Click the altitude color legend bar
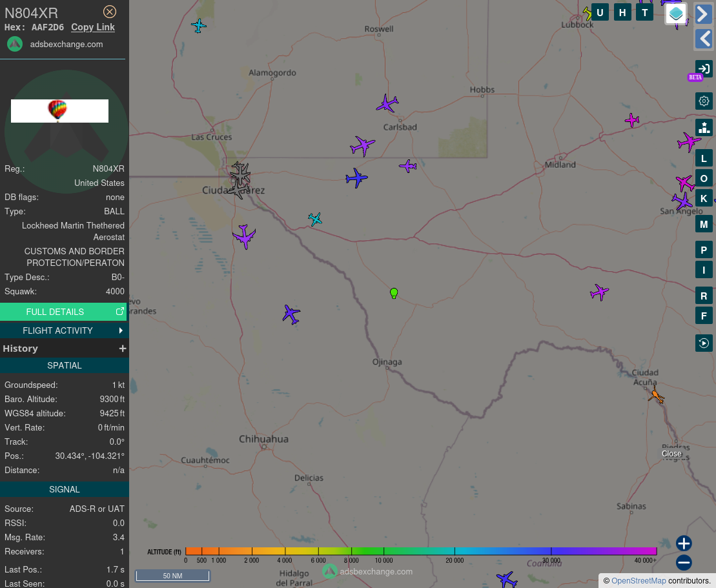The width and height of the screenshot is (716, 588). 420,551
